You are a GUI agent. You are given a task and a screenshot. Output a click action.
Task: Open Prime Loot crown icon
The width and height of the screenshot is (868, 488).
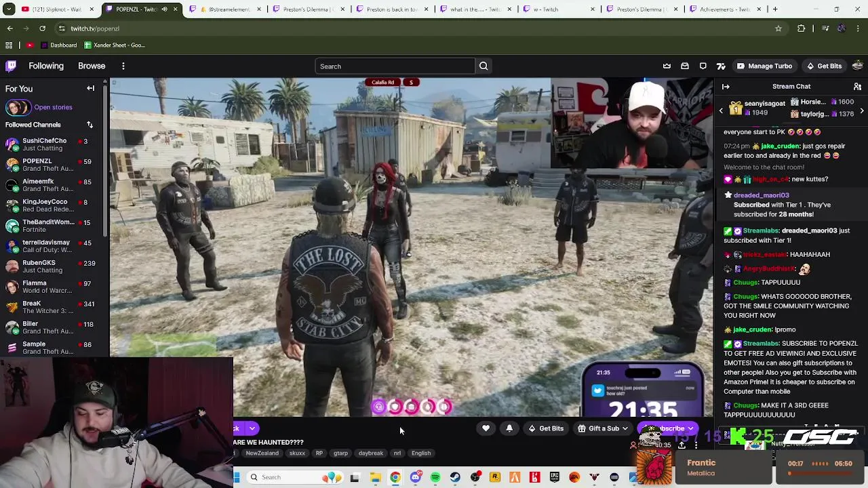(667, 66)
